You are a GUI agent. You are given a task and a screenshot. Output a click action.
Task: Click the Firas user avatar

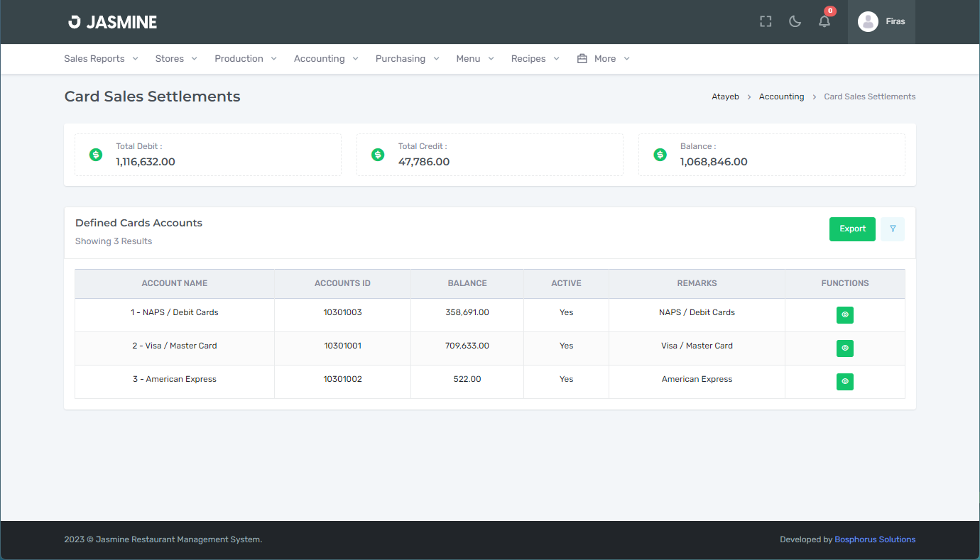tap(868, 21)
